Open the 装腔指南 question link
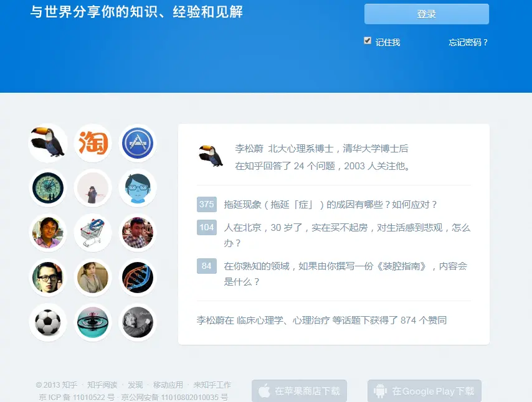532x402 pixels. [x=345, y=274]
